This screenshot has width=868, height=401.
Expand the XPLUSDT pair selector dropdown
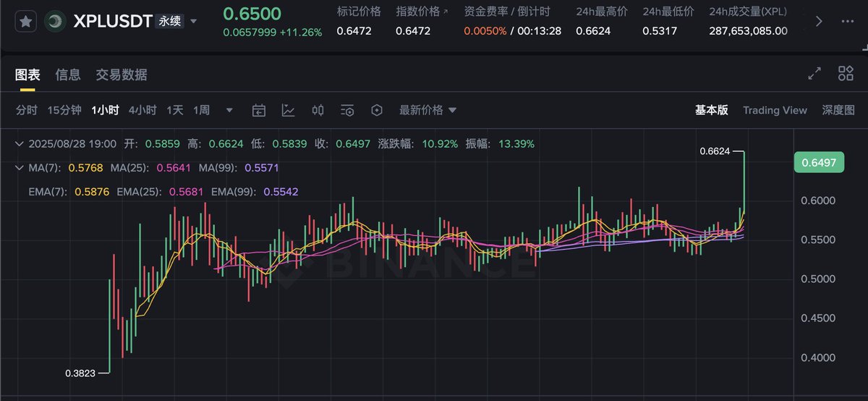[x=193, y=22]
